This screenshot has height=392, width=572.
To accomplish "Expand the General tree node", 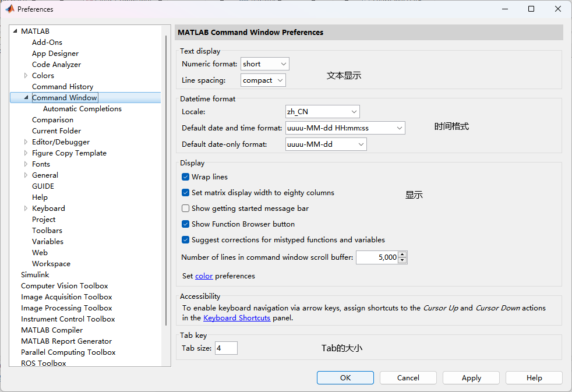I will [26, 175].
